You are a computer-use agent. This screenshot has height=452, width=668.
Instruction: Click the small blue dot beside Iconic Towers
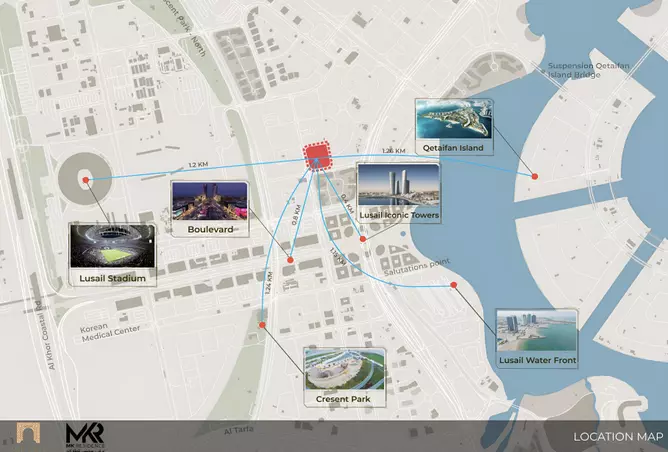pyautogui.click(x=403, y=234)
